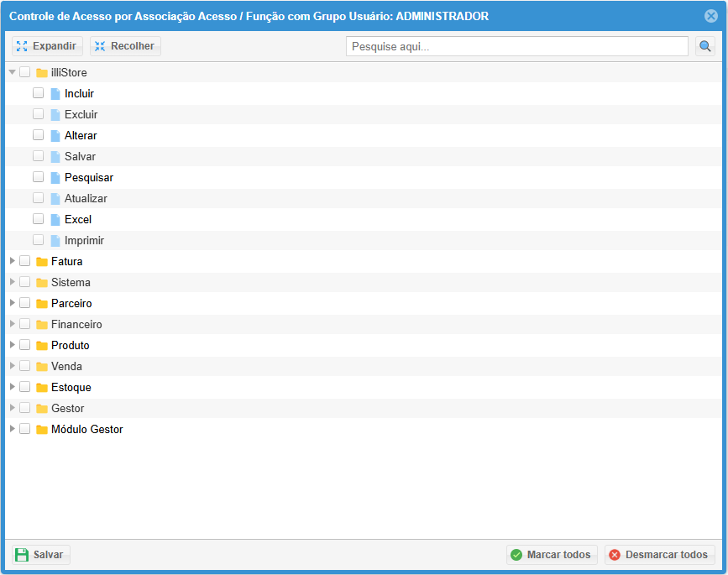Click the Excel file icon
This screenshot has width=728, height=575.
pos(55,219)
